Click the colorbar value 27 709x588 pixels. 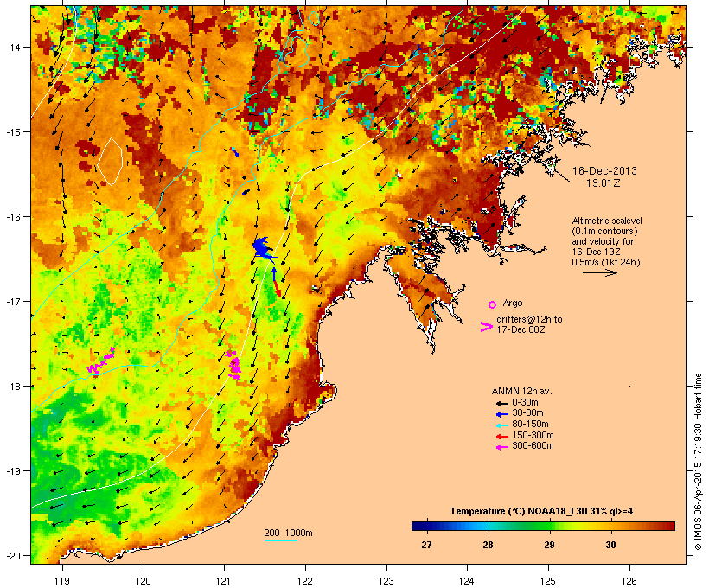pyautogui.click(x=426, y=545)
